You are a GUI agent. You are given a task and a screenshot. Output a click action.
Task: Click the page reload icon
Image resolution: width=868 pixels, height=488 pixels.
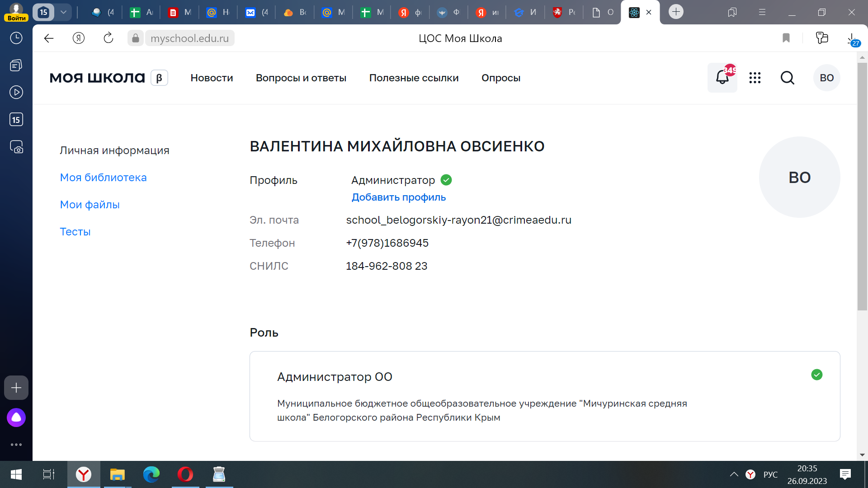tap(108, 38)
